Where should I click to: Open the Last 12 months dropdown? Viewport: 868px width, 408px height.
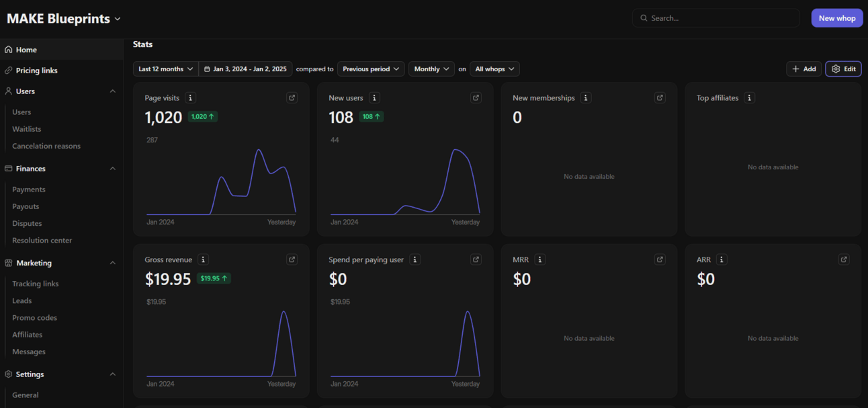point(166,69)
